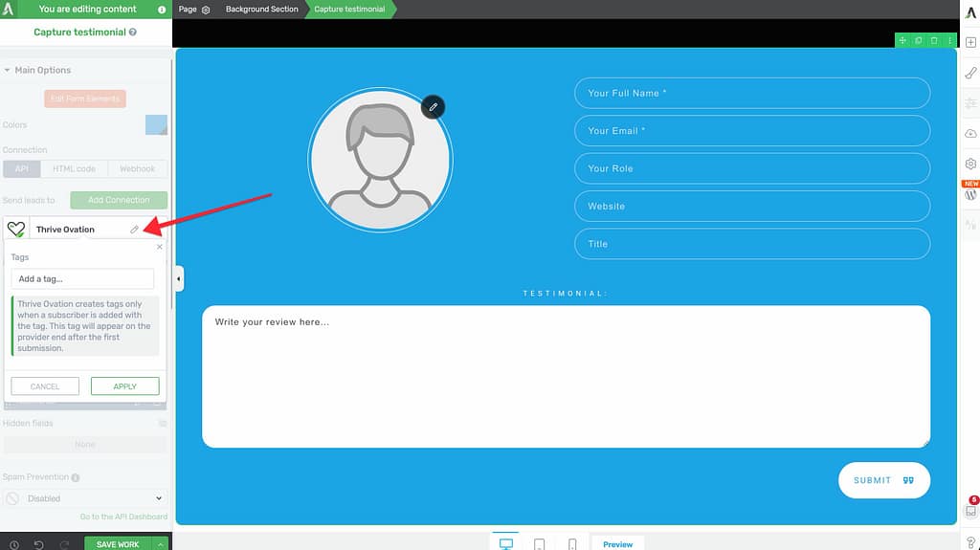Switch connection type to API
The image size is (980, 550).
tap(21, 169)
